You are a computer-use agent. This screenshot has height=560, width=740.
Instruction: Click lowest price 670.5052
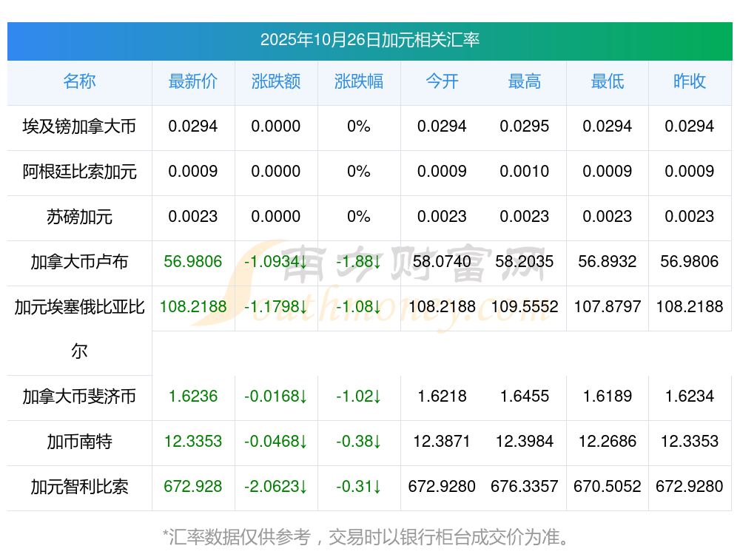[608, 487]
